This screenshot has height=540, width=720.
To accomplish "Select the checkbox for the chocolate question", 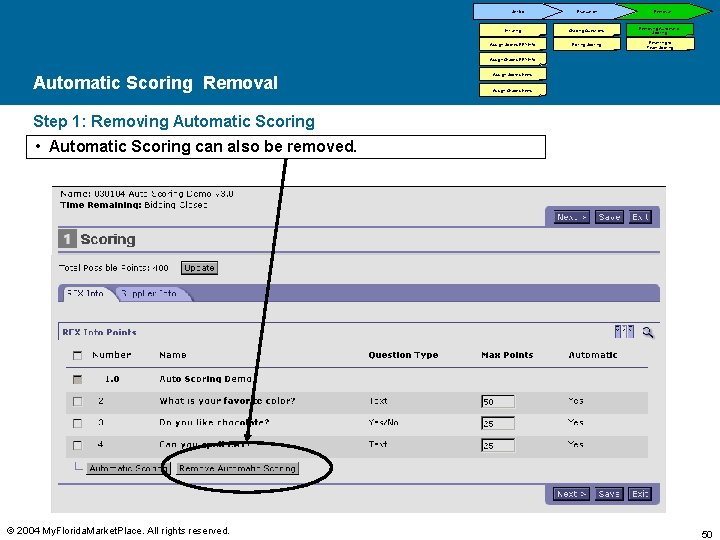I will coord(77,423).
